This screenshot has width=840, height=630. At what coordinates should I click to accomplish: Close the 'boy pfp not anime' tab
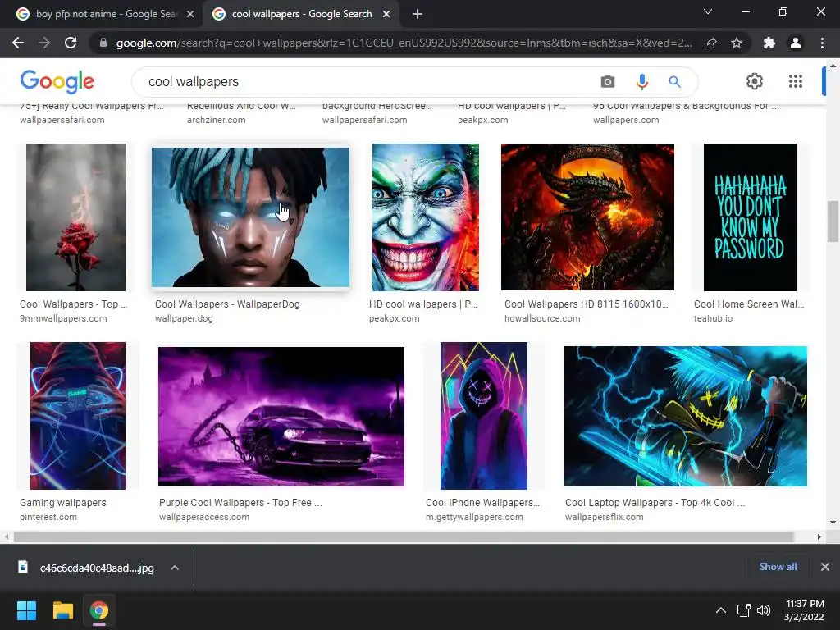[190, 14]
